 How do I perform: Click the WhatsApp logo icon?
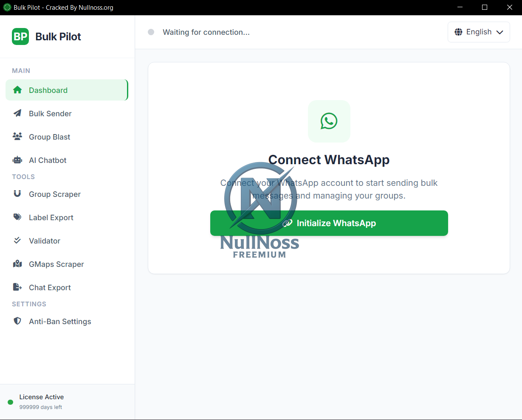(329, 121)
